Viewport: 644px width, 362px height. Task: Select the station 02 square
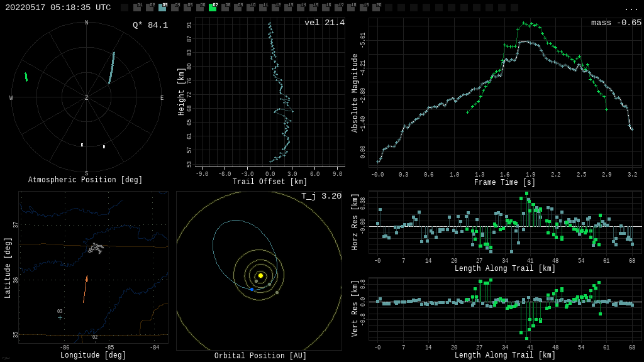[150, 8]
